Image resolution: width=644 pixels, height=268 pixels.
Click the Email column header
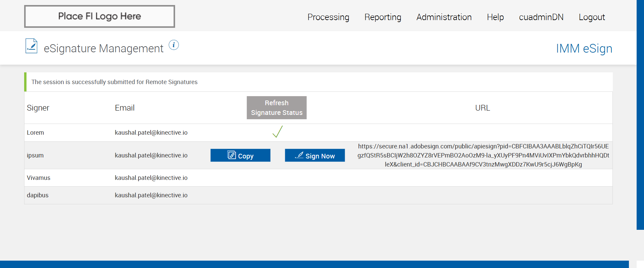pyautogui.click(x=125, y=108)
